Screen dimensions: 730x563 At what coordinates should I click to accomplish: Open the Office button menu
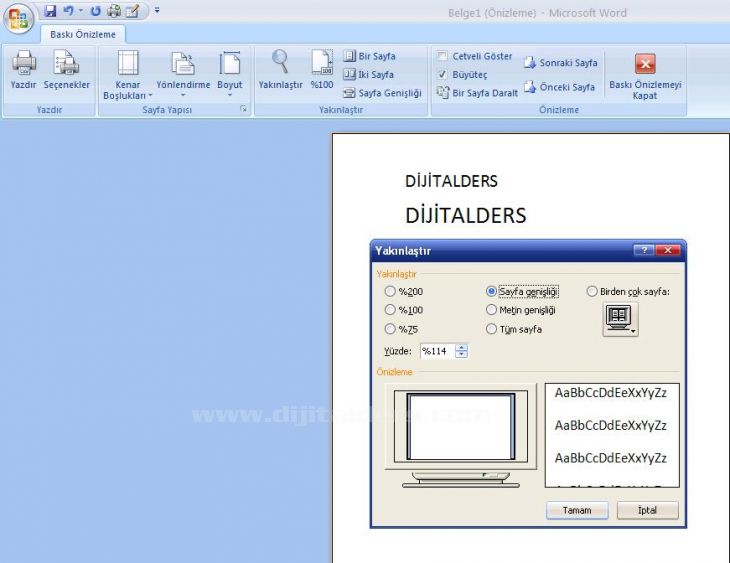coord(18,19)
